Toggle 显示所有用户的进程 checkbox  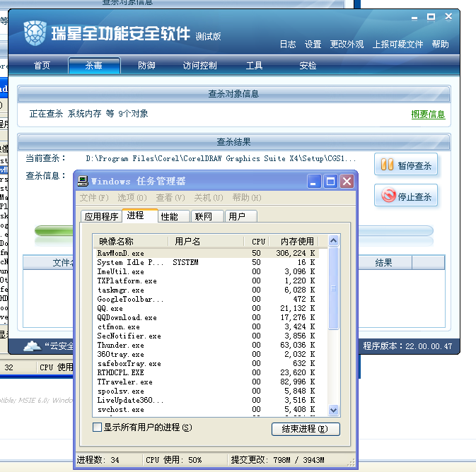point(97,427)
